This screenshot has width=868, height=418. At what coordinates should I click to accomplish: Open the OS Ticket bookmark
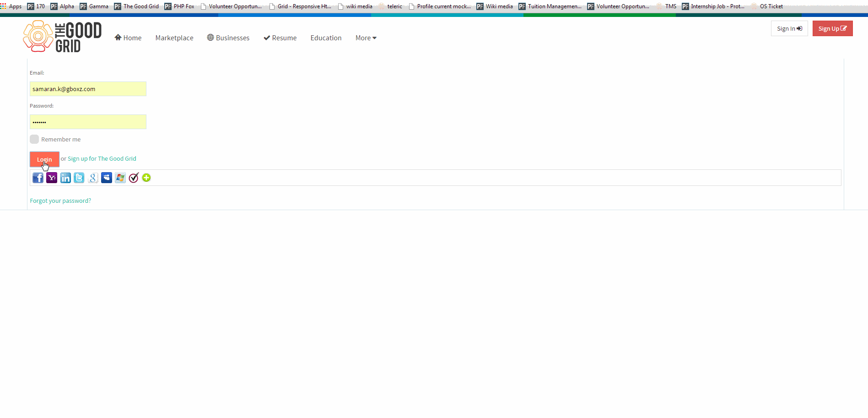pos(767,6)
